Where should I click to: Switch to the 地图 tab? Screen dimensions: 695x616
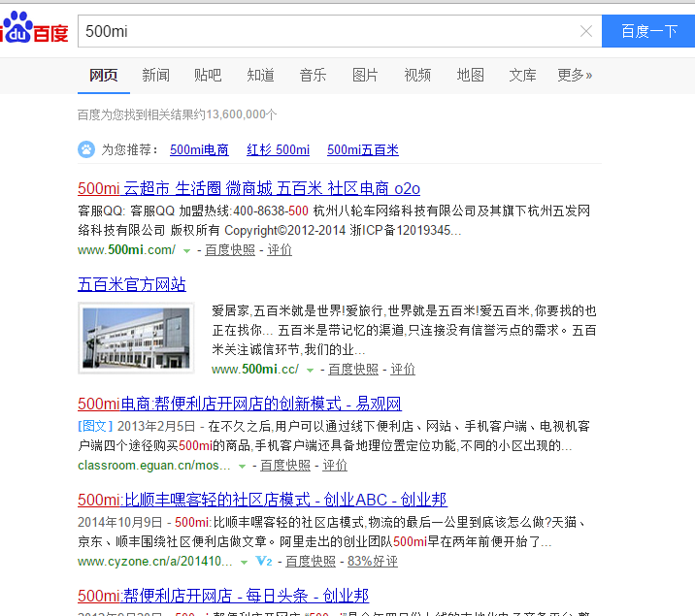pos(470,75)
